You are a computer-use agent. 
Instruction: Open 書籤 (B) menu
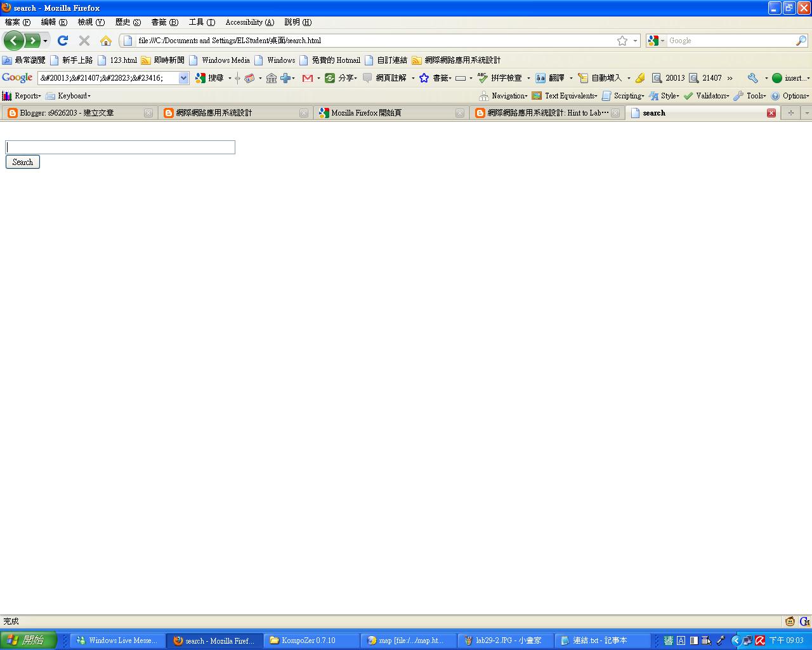164,22
